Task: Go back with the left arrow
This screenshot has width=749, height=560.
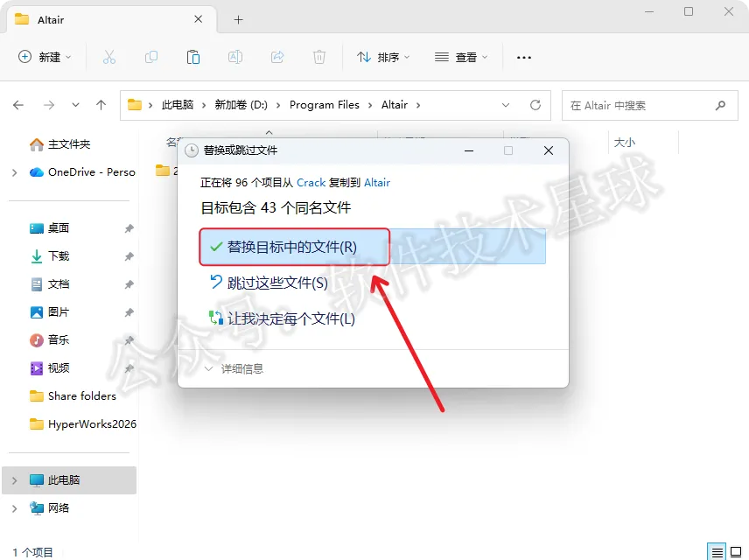Action: 18,105
